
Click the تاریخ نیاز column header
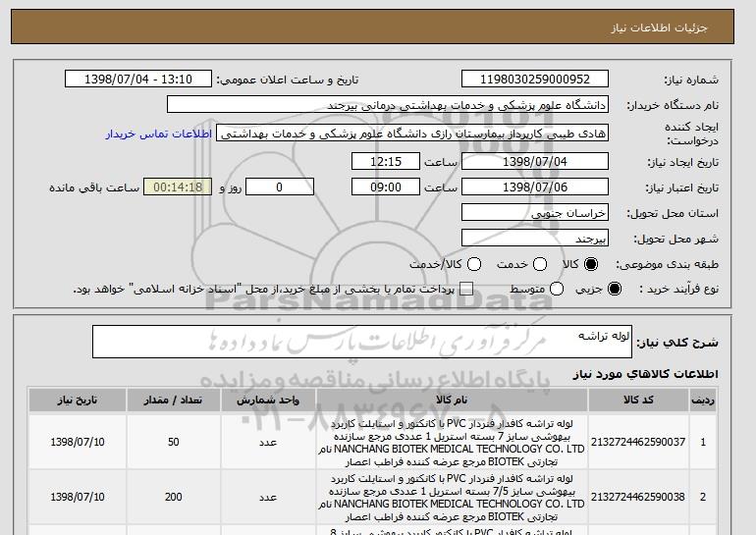pyautogui.click(x=78, y=401)
